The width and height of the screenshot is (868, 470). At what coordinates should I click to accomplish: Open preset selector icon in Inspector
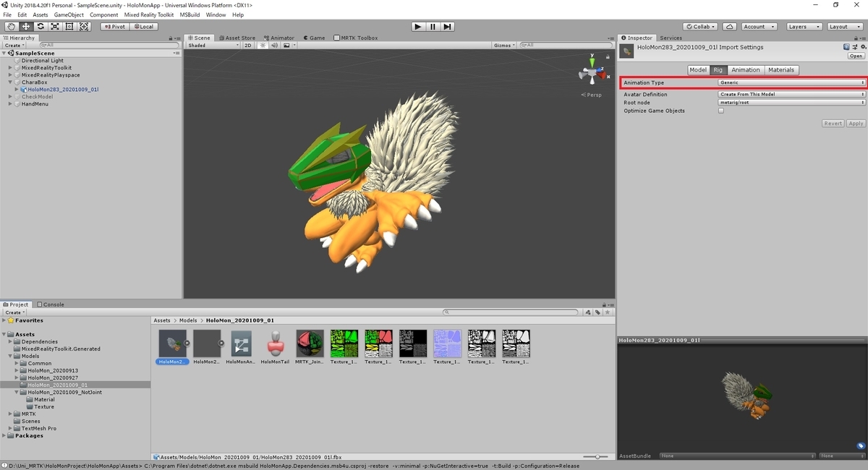(854, 47)
